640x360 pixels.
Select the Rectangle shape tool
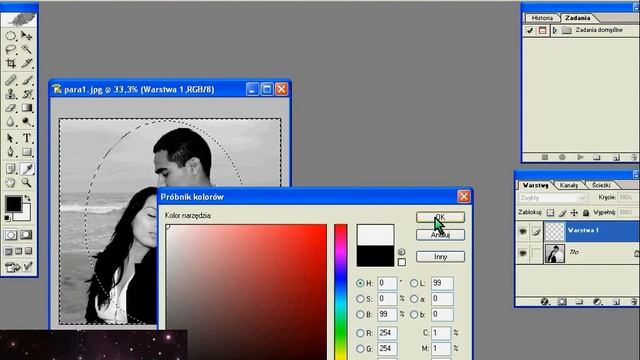coord(27,152)
